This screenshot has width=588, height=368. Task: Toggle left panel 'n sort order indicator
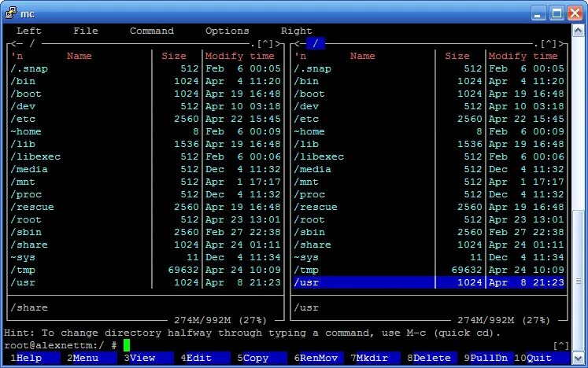pyautogui.click(x=17, y=56)
